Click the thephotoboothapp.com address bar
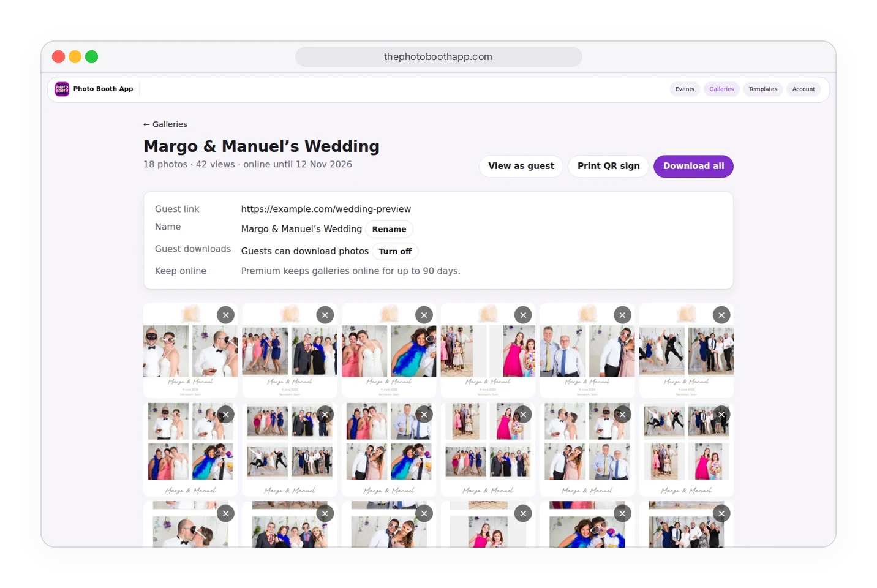877x588 pixels. pyautogui.click(x=438, y=57)
